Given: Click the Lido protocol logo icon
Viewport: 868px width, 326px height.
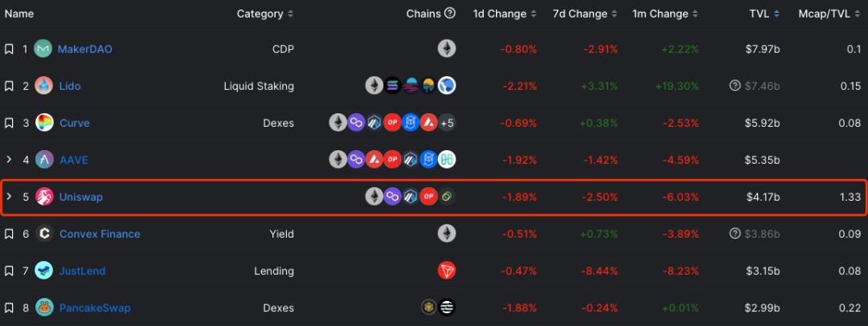Looking at the screenshot, I should [x=44, y=86].
